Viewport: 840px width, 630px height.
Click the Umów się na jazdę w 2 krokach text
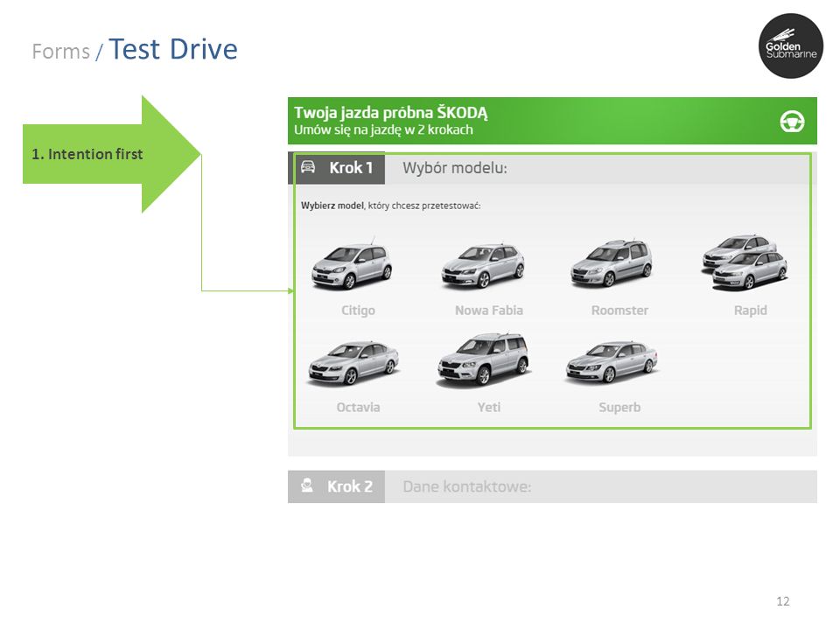point(383,129)
